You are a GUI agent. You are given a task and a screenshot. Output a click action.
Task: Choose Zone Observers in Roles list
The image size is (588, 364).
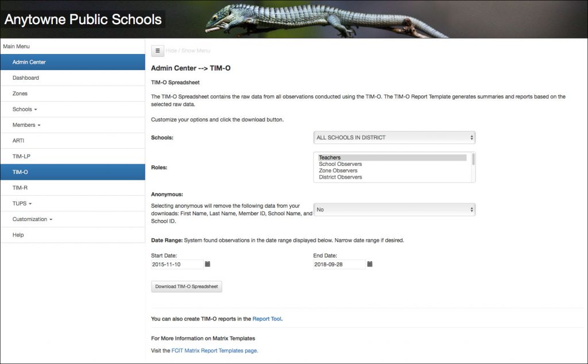tap(338, 171)
